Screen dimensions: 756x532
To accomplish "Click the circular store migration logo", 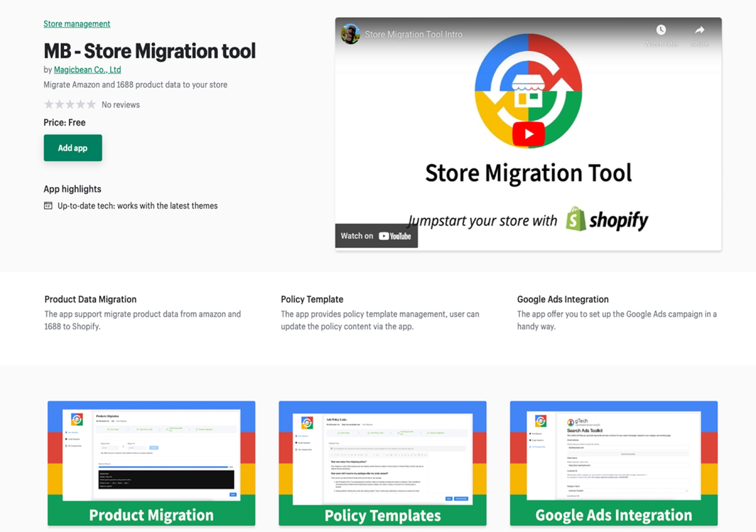I will pyautogui.click(x=528, y=90).
